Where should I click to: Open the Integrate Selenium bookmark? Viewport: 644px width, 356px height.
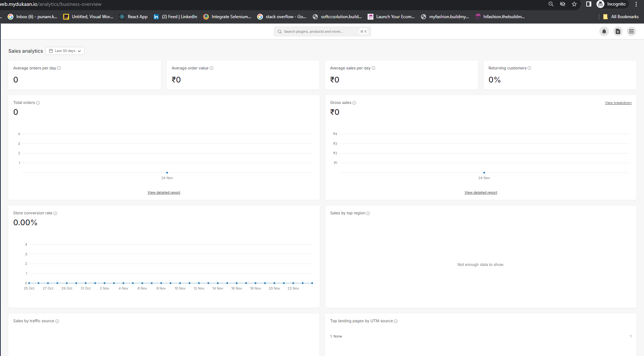227,17
